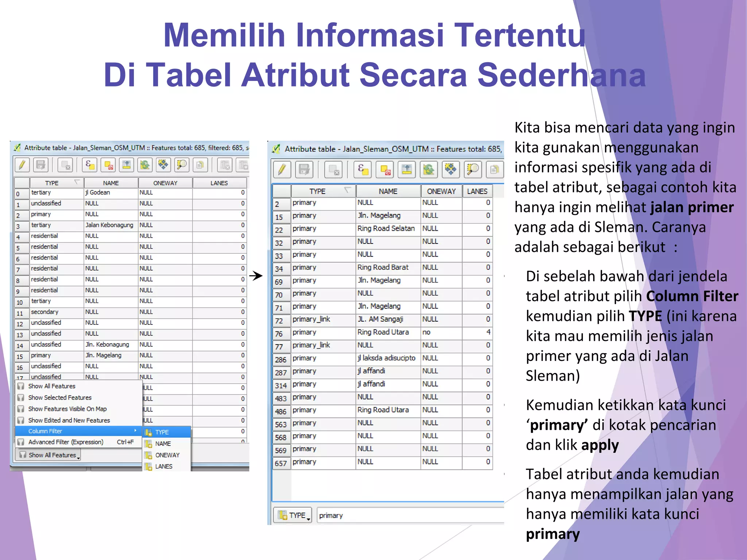Click invert selection icon in right table toolbar
Image resolution: width=747 pixels, height=560 pixels.
point(429,170)
